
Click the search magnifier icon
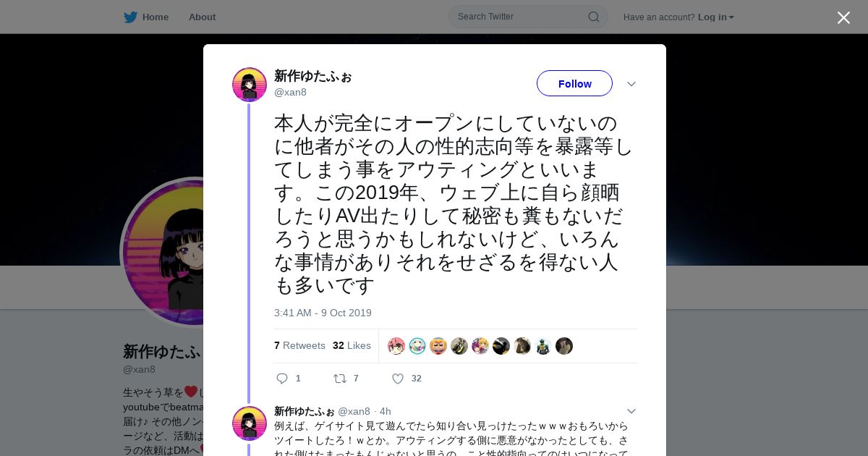coord(593,17)
